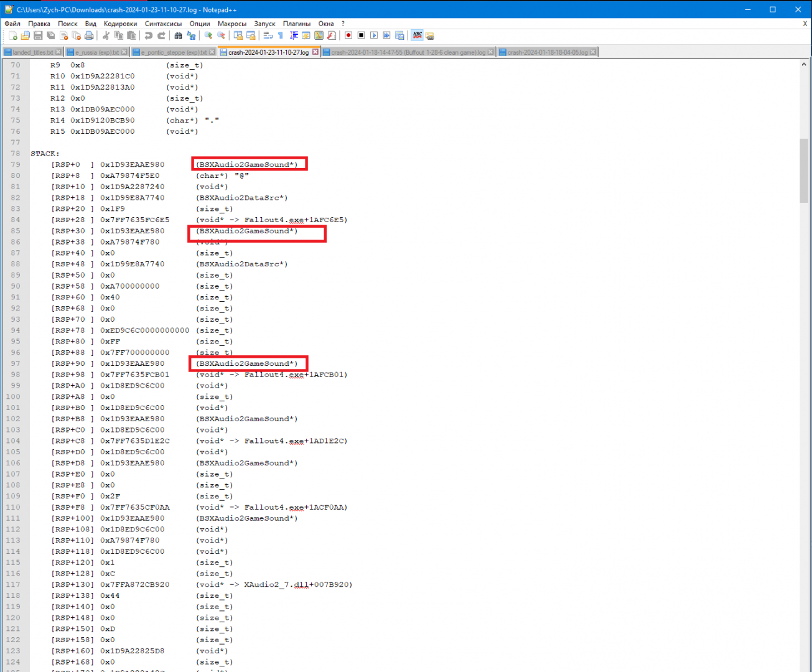Image resolution: width=812 pixels, height=672 pixels.
Task: Click the vertical scrollbar down arrow
Action: click(x=804, y=667)
